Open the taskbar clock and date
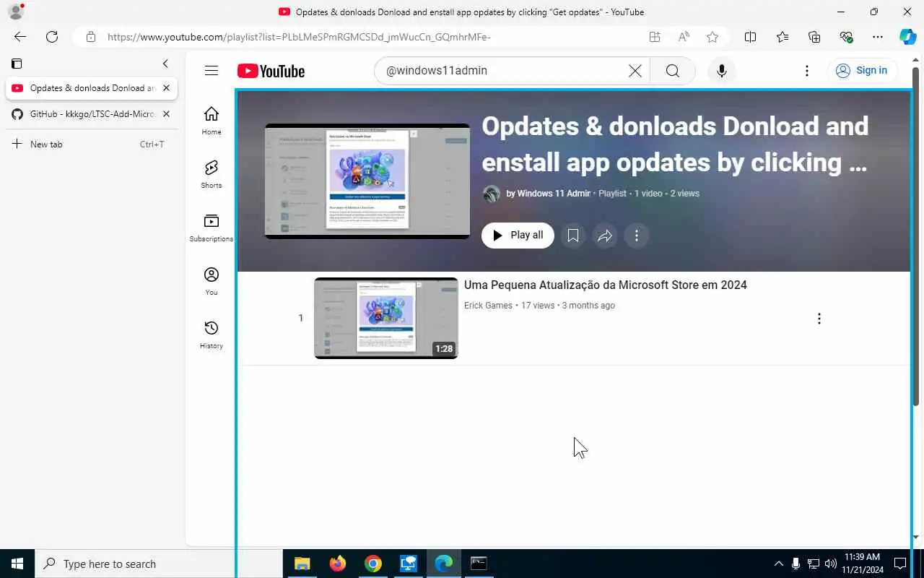Screen dimensions: 924x578 pos(863,564)
